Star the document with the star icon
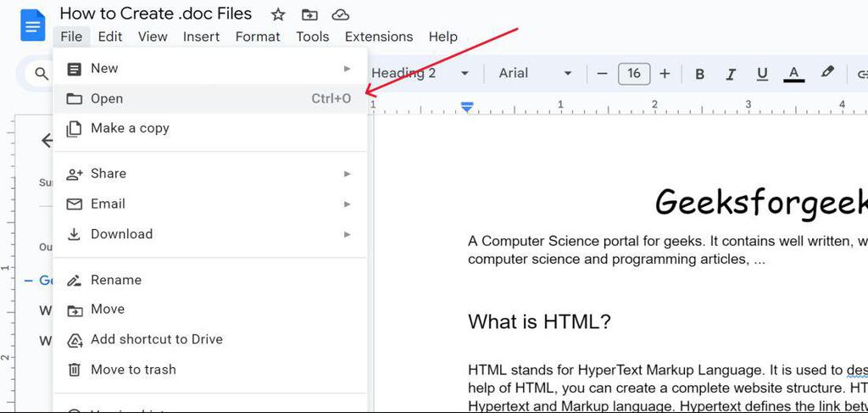868x413 pixels. click(278, 14)
